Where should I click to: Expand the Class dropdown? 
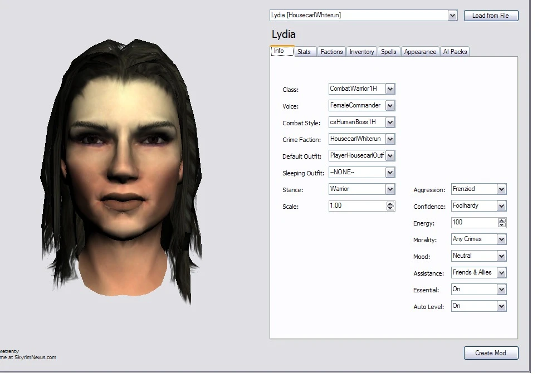click(390, 89)
